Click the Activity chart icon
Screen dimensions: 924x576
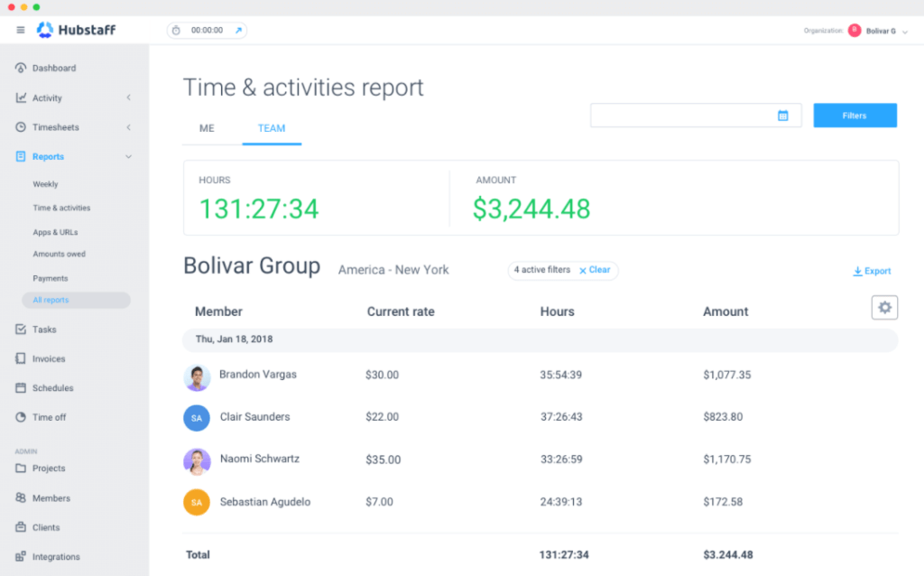coord(21,98)
